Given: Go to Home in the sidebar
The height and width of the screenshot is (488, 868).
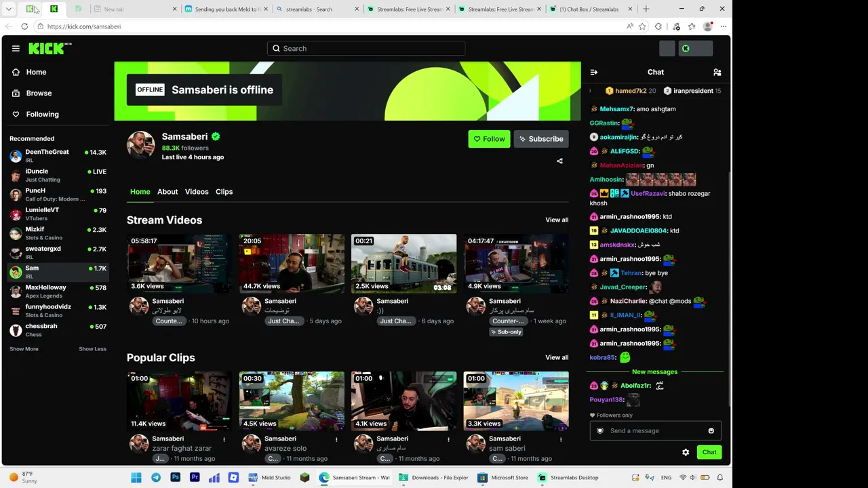Looking at the screenshot, I should [x=37, y=72].
